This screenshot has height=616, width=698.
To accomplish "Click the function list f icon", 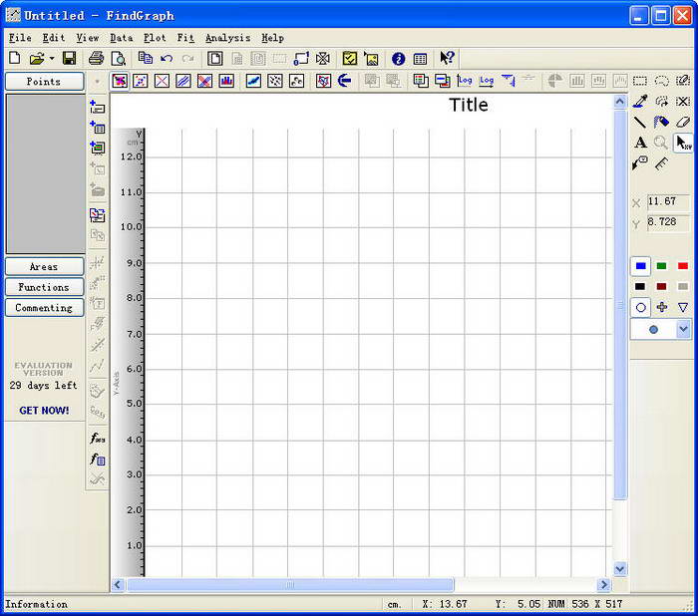I will [97, 460].
